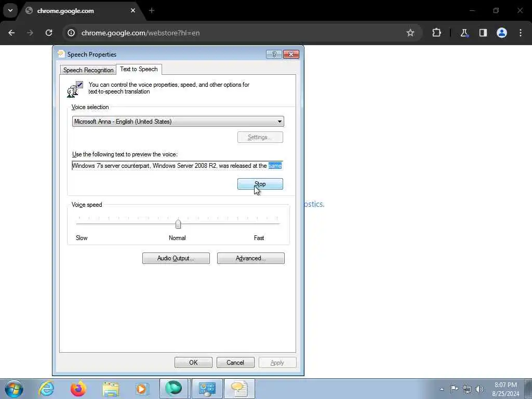
Task: Open the network tray icon
Action: coord(467,389)
